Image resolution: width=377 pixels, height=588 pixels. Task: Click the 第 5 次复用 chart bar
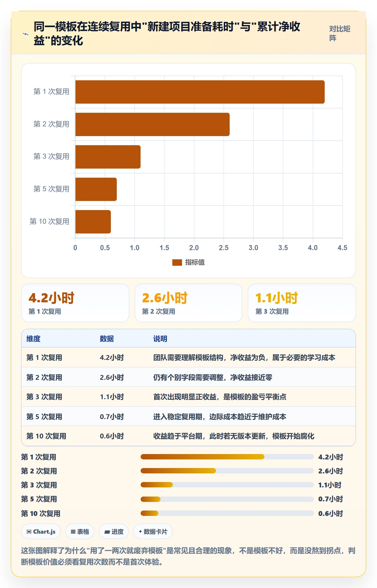(x=96, y=189)
